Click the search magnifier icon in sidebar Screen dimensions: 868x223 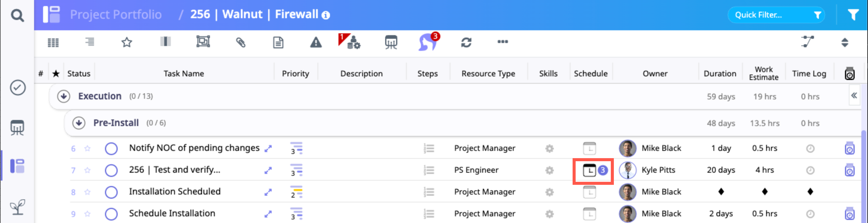17,15
